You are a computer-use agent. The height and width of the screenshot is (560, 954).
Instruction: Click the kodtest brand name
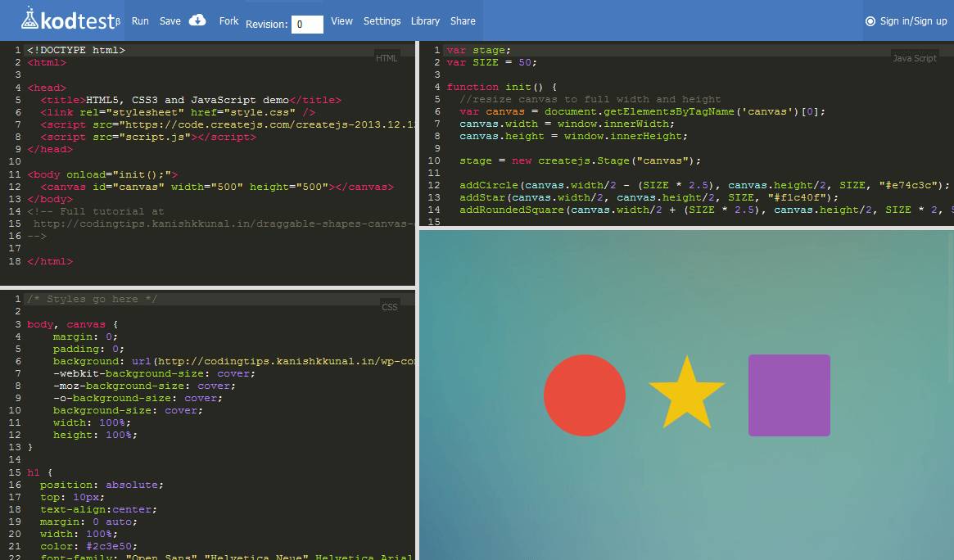click(x=77, y=20)
